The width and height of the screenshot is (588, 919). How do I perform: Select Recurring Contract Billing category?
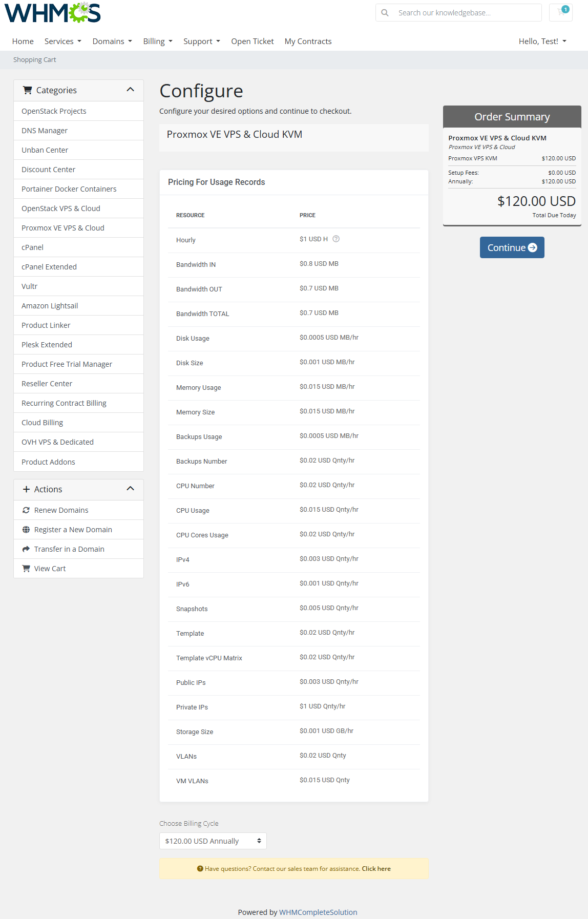78,403
